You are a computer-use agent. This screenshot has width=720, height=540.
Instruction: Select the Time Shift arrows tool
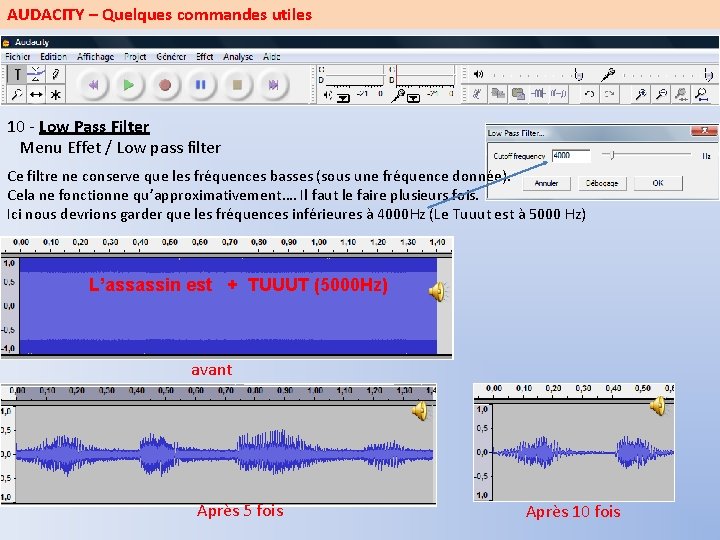click(36, 95)
